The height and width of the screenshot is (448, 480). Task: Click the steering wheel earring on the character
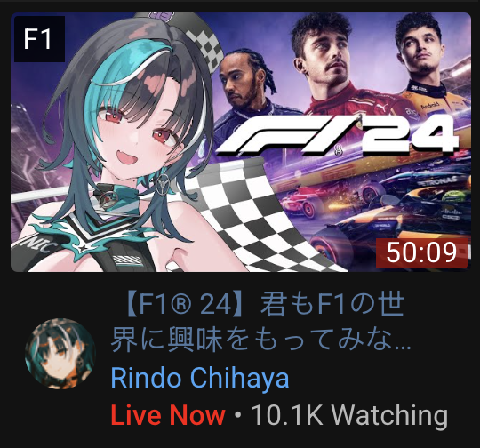[x=164, y=182]
